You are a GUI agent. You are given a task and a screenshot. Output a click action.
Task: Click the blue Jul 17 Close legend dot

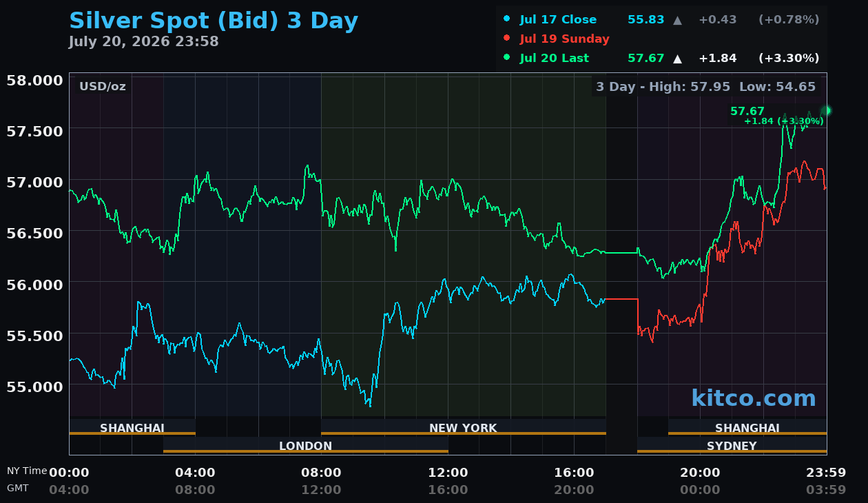coord(507,19)
